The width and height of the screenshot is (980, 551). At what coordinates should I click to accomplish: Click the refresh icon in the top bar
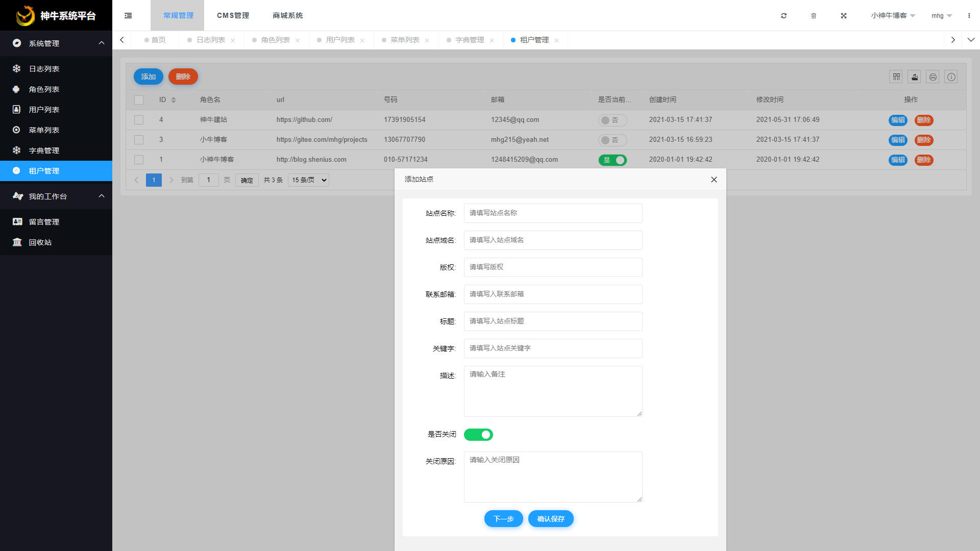[783, 16]
